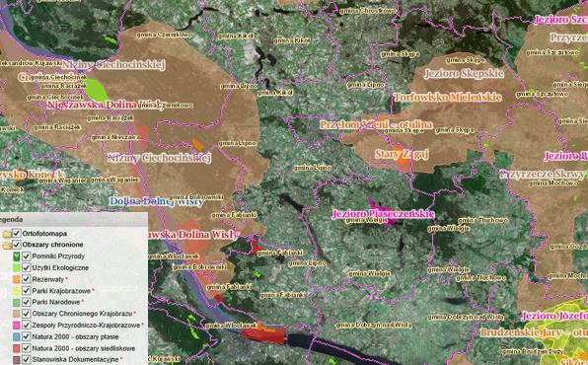Select the Rezerwaty legend label
The height and width of the screenshot is (365, 588).
(48, 279)
